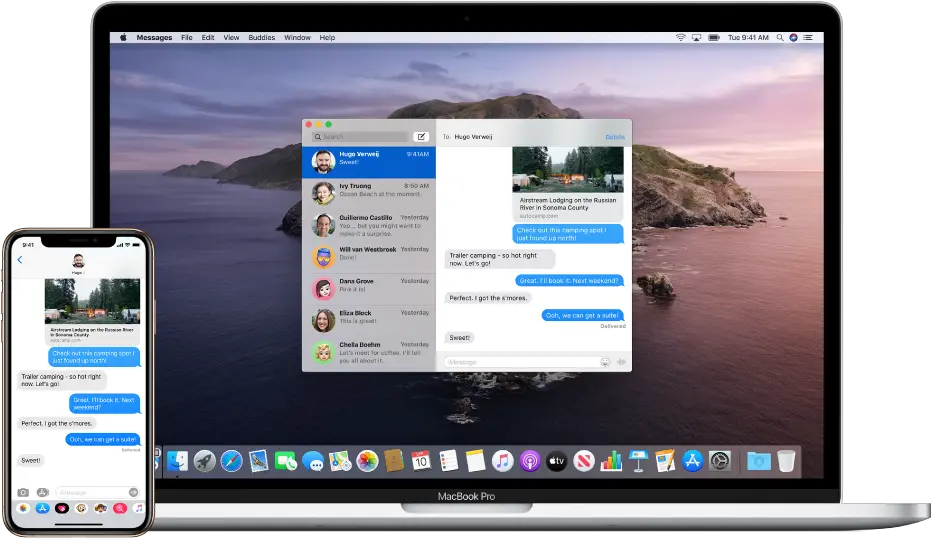Launch FaceTime from the dock
Screen dimensions: 931x538
click(286, 461)
